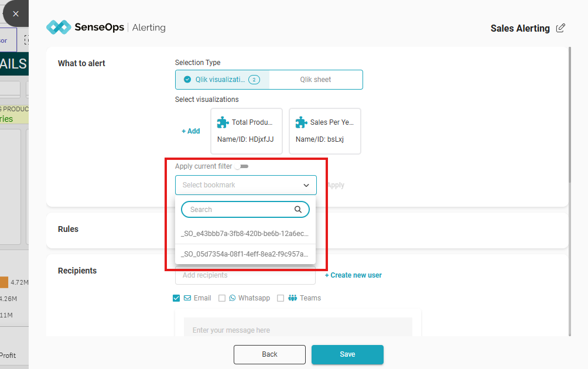Uncheck the Email checkbox
Image resolution: width=588 pixels, height=369 pixels.
[x=176, y=298]
